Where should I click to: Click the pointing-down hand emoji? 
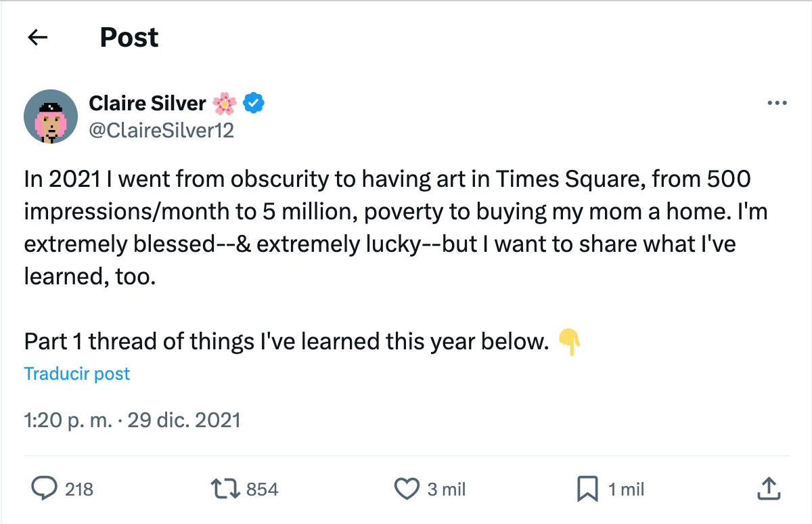pos(570,343)
